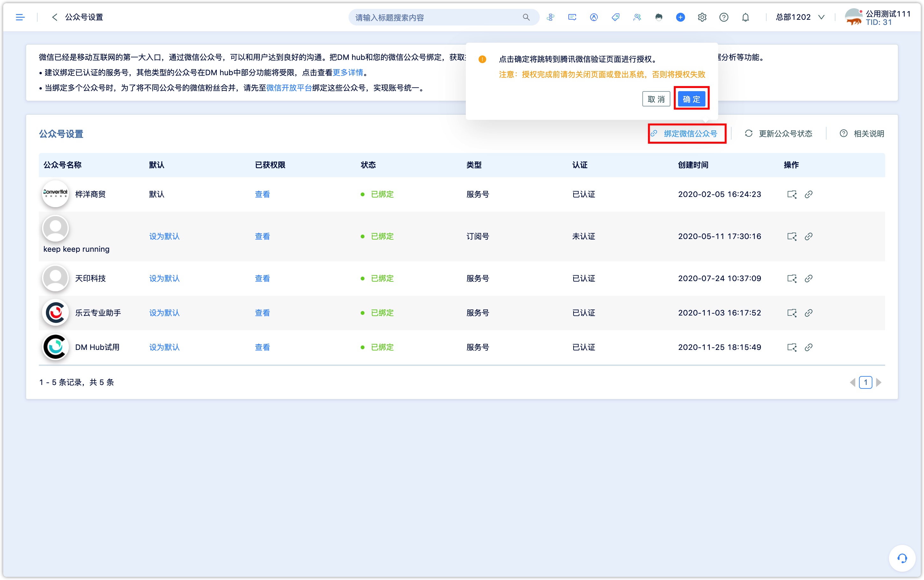Screen dimensions: 924x580
Task: Click the link icon for 天印科技 row
Action: pos(809,279)
